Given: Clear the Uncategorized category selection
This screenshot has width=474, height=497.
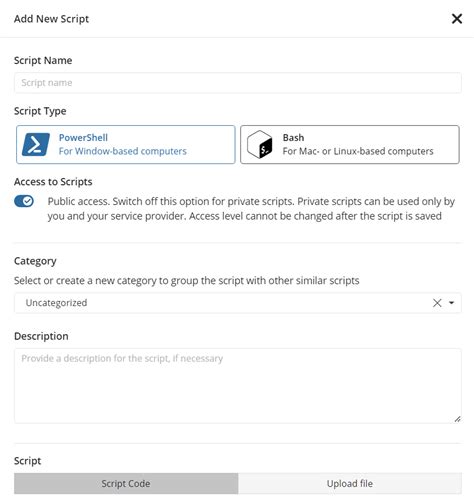Looking at the screenshot, I should point(437,303).
